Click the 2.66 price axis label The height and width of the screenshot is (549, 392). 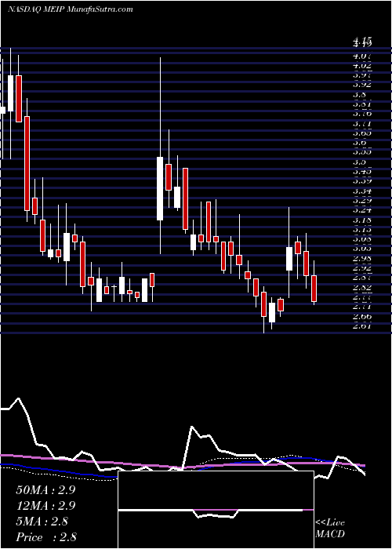point(362,317)
